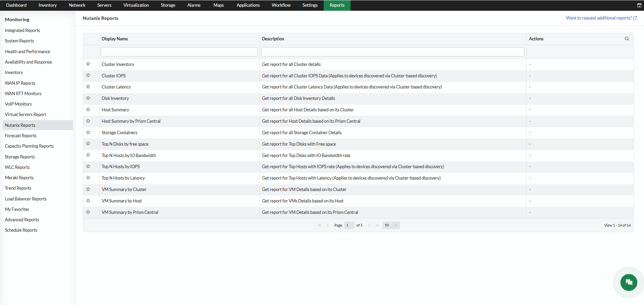Go to first page of results
Screen dimensions: 644x305
coord(320,225)
